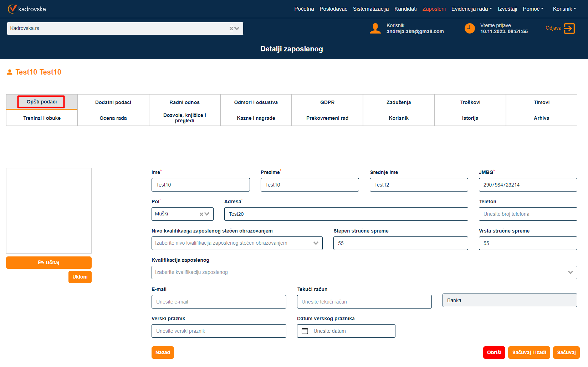The height and width of the screenshot is (367, 588).
Task: Click into the Telefon input field
Action: point(528,214)
